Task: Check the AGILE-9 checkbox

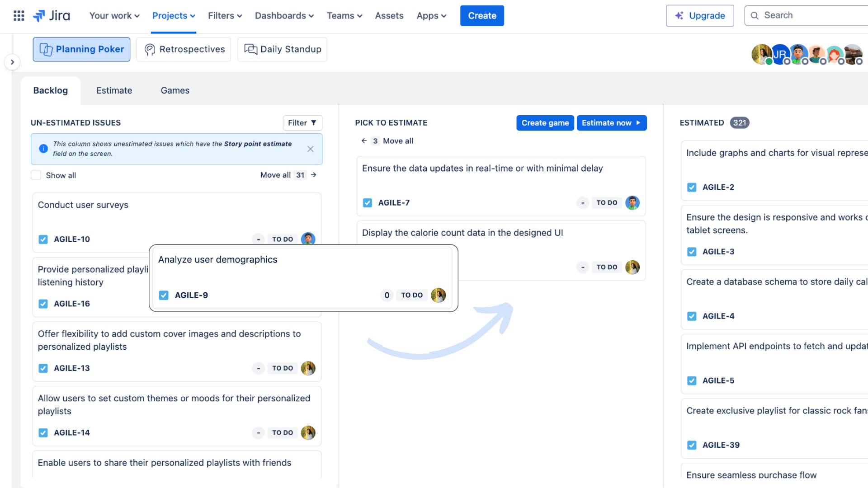Action: point(164,295)
